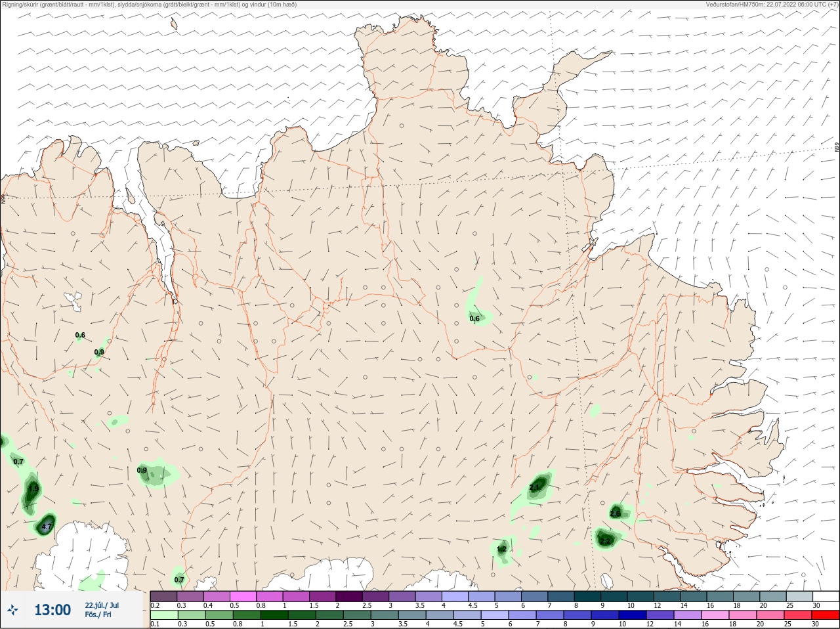The image size is (840, 629).
Task: Click the '1.2' rainfall value on the map
Action: click(501, 549)
